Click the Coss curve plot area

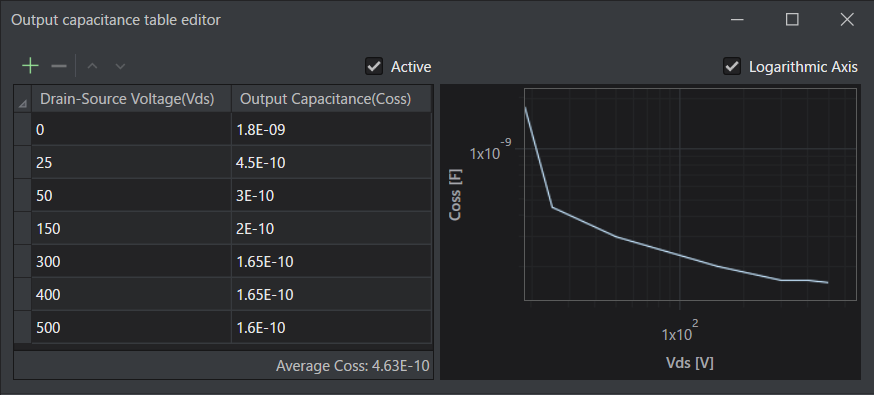[690, 194]
